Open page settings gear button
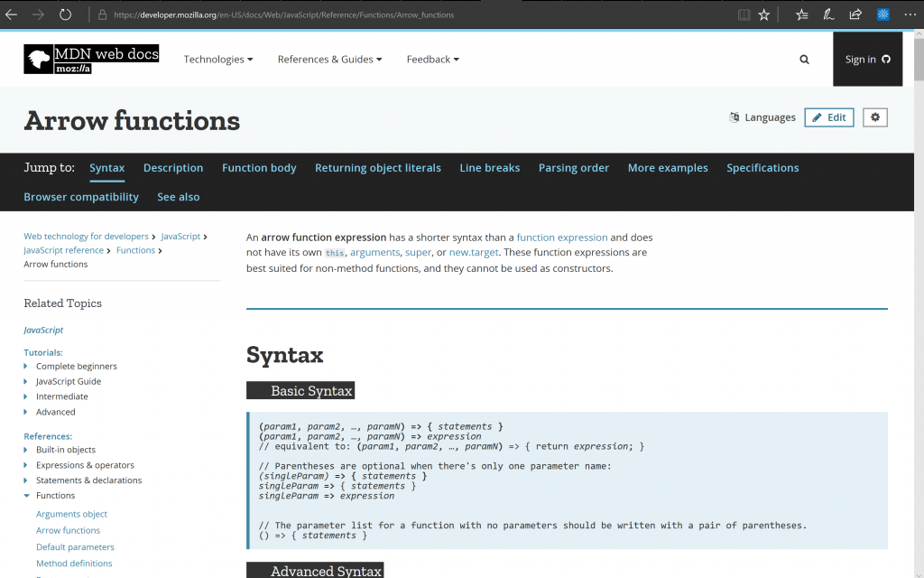 coord(875,117)
